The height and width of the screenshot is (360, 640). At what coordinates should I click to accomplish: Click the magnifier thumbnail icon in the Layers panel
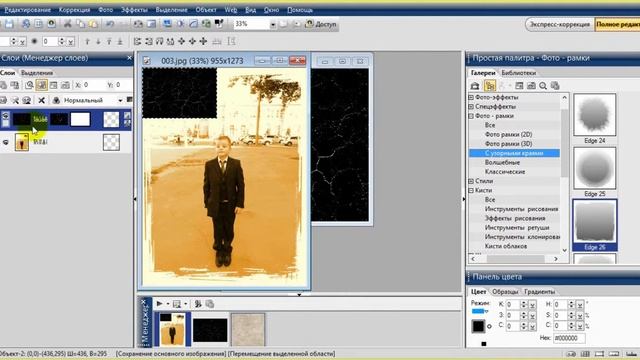pyautogui.click(x=29, y=85)
